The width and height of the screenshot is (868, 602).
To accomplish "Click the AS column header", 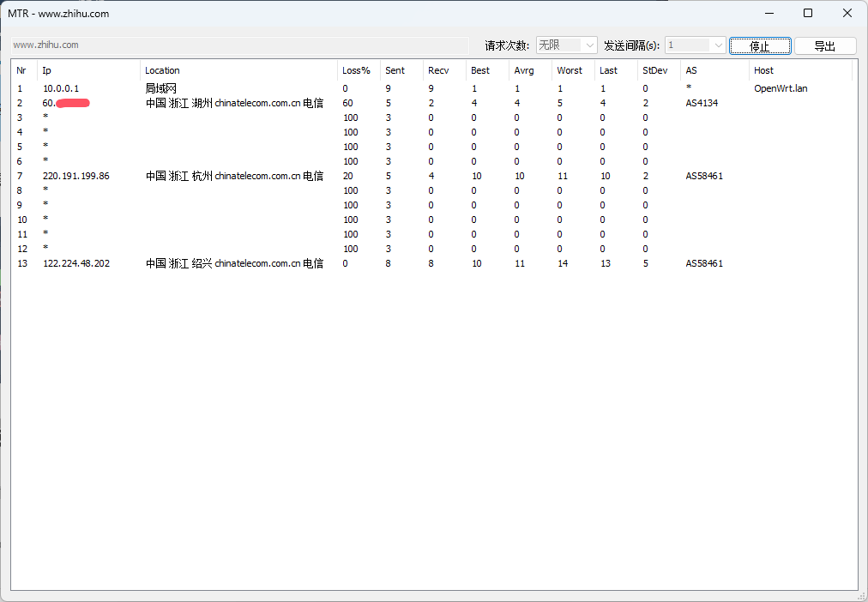I will [712, 70].
